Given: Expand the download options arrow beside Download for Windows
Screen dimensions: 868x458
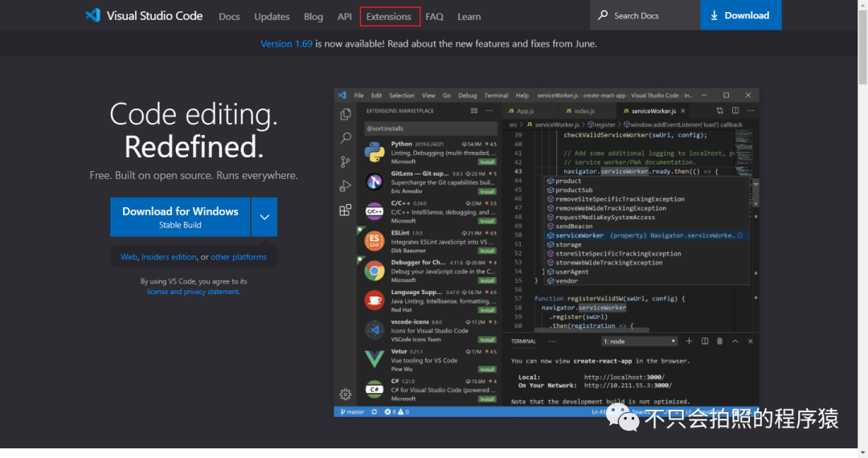Looking at the screenshot, I should [x=264, y=217].
